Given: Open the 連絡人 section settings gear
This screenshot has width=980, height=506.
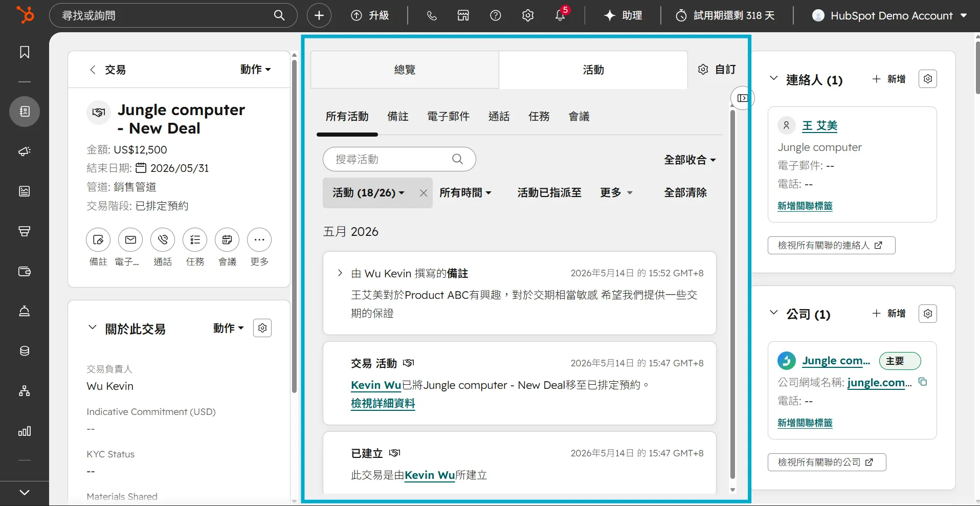Looking at the screenshot, I should coord(928,79).
